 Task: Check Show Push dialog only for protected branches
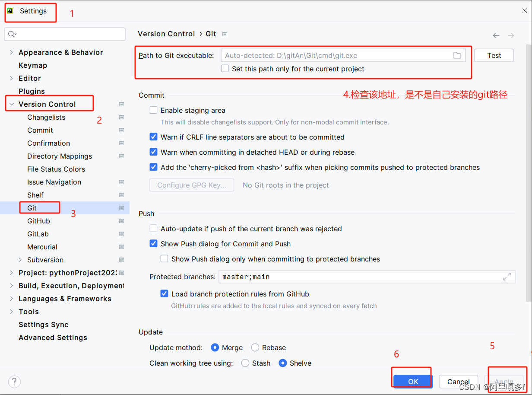164,259
